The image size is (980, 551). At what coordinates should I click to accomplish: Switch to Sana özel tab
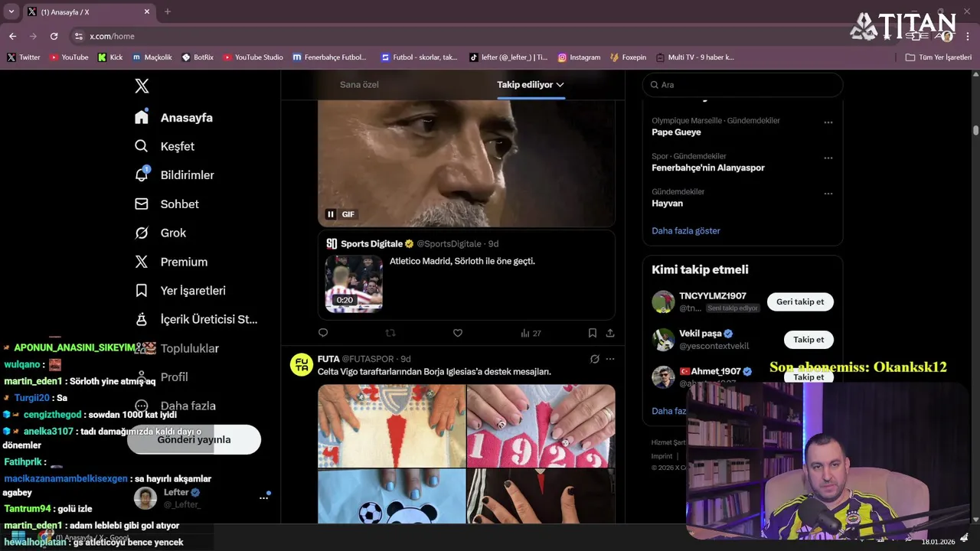point(359,85)
